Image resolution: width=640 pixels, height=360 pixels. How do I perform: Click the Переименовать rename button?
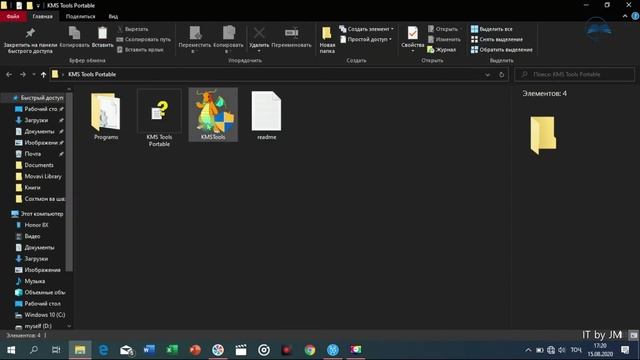point(291,37)
